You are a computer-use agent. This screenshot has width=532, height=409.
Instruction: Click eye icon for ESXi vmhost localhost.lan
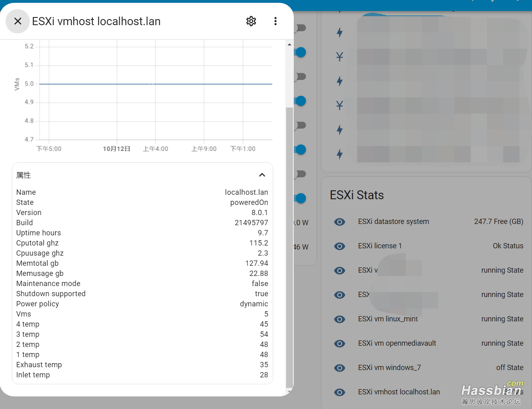click(340, 392)
